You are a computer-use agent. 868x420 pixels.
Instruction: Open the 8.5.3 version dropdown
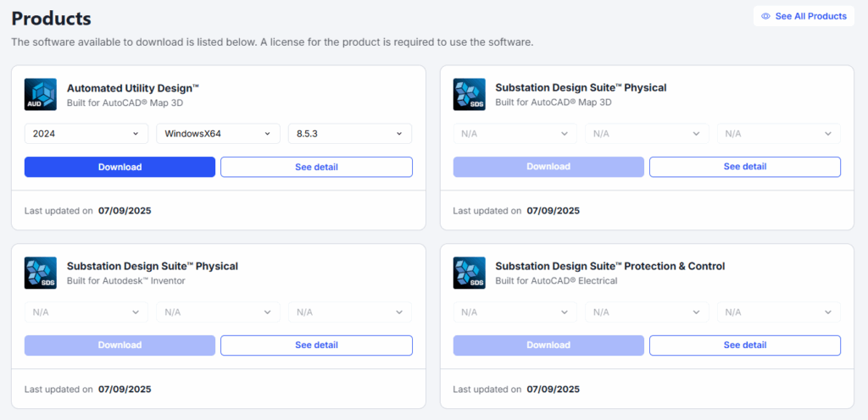[x=350, y=134]
